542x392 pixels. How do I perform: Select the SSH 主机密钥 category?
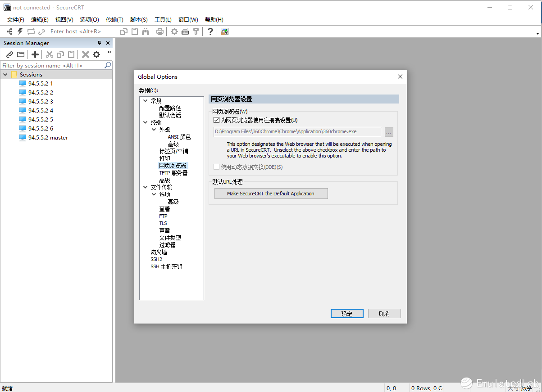[x=167, y=266]
